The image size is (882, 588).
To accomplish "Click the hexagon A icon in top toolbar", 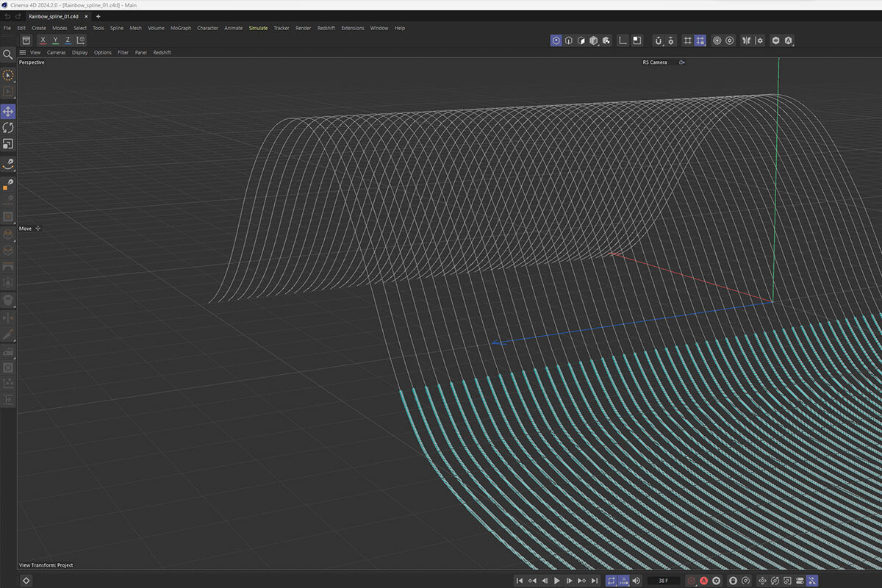I will (x=789, y=40).
